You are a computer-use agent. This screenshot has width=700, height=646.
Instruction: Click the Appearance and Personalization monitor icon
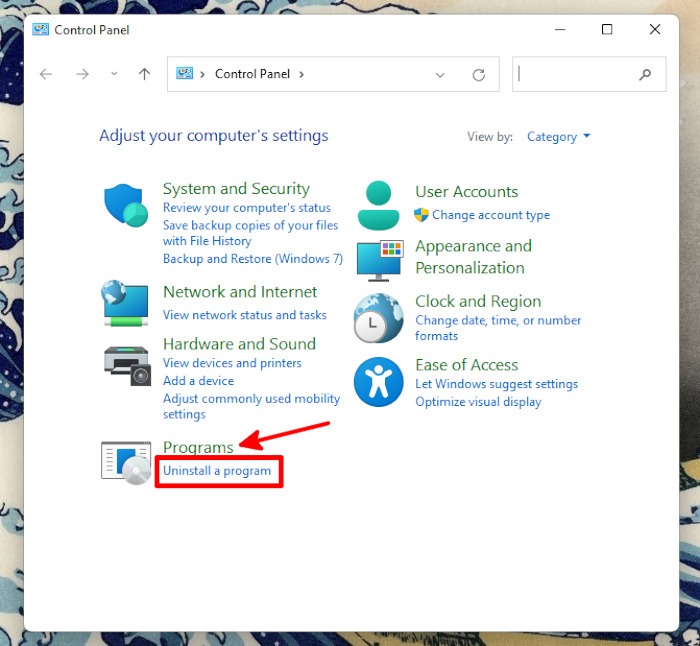380,261
